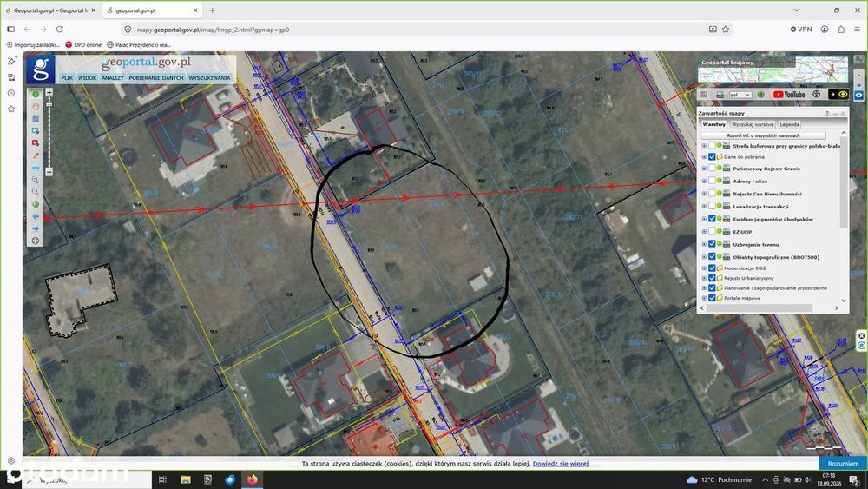Screen dimensions: 868x489
Task: Uncheck Ewidencja gruntów i budynków checkbox
Action: 712,219
